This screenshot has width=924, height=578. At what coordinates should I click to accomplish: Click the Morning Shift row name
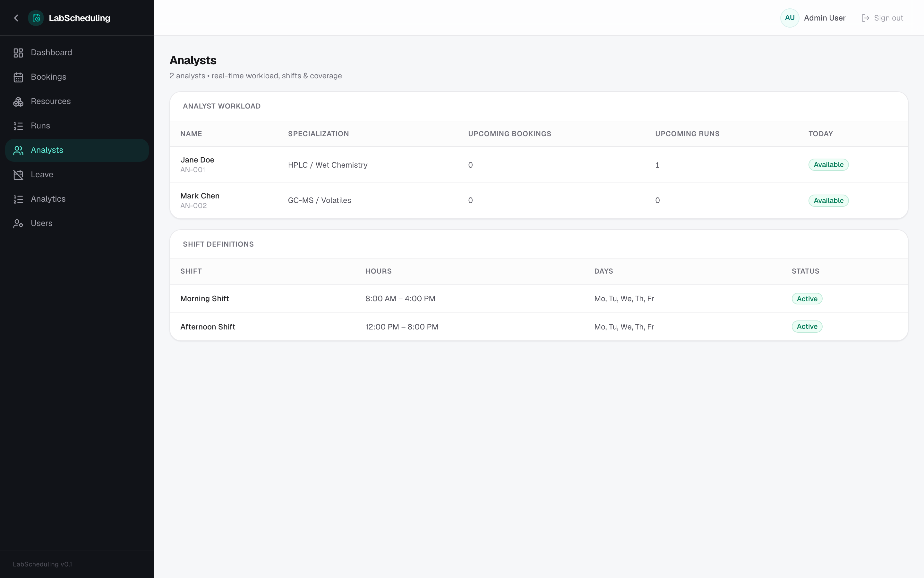point(204,299)
